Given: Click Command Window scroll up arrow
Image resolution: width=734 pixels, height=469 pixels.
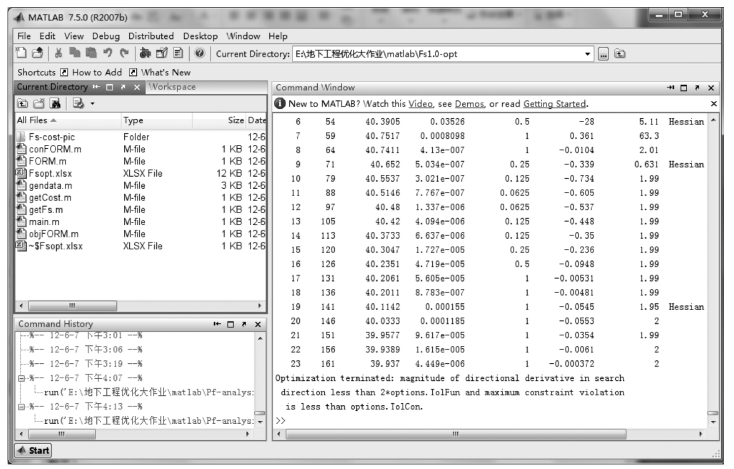Looking at the screenshot, I should 713,120.
